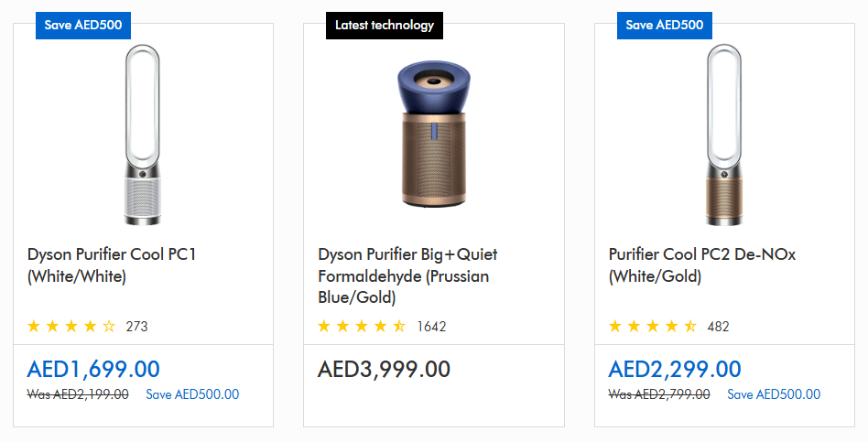Viewport: 868px width, 442px height.
Task: Click the Dyson Purifier Cool PC1 (White/White) title
Action: pyautogui.click(x=112, y=264)
